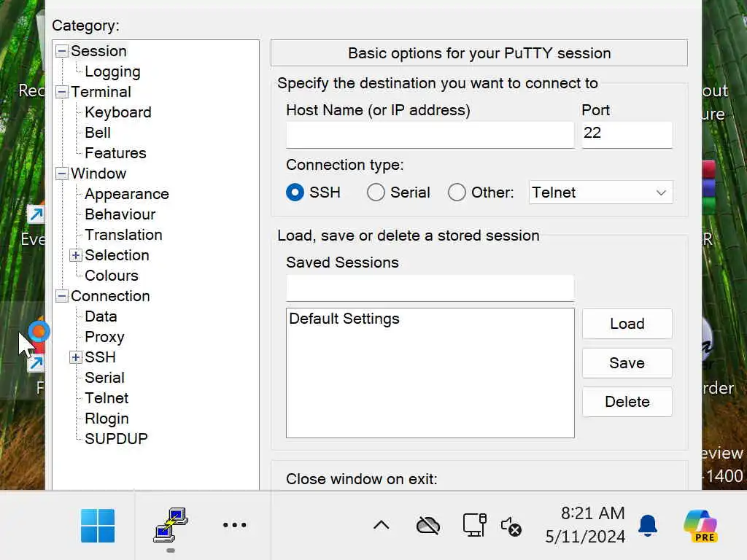Open the Windows Start menu
Screen dimensions: 747x560
98,525
